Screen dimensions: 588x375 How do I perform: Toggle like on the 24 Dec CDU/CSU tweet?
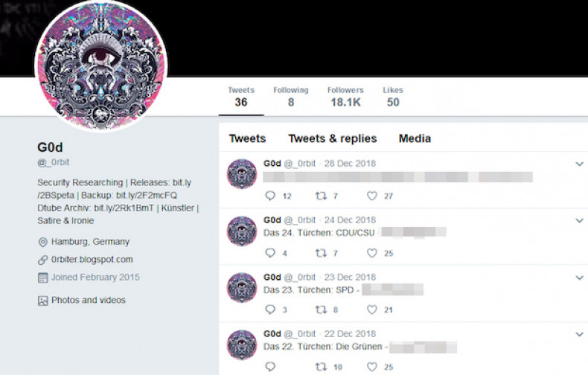point(371,253)
